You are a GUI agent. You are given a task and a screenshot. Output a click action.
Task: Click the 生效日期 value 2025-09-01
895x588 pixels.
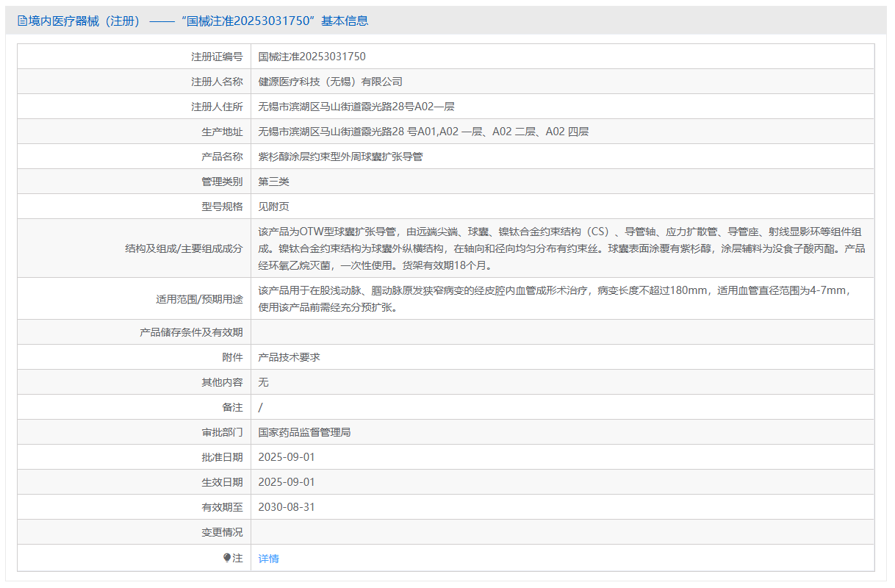[287, 482]
